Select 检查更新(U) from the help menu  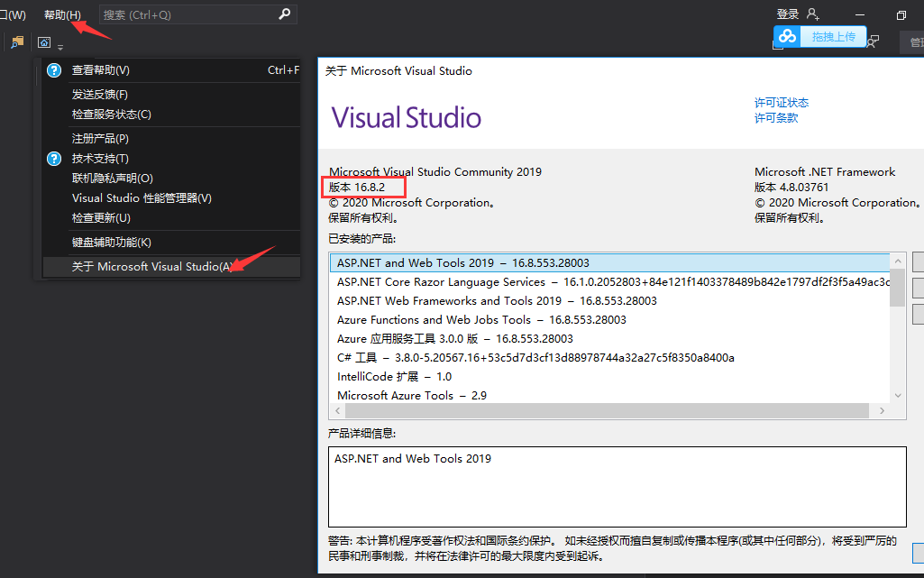101,218
